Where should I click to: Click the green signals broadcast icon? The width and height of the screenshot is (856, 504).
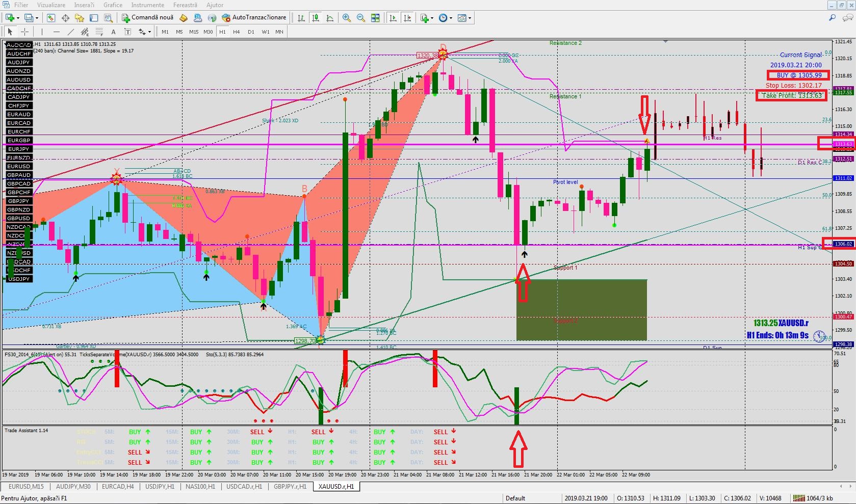[212, 18]
